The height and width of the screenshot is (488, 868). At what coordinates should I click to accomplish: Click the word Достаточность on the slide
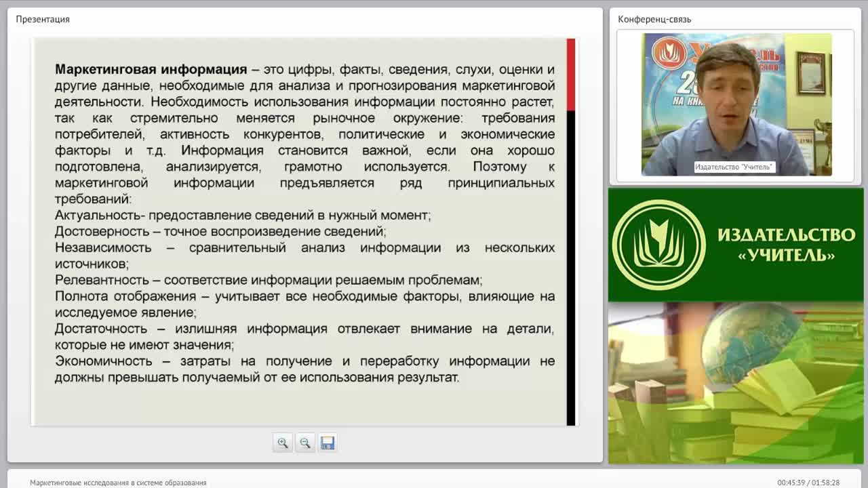pos(101,329)
